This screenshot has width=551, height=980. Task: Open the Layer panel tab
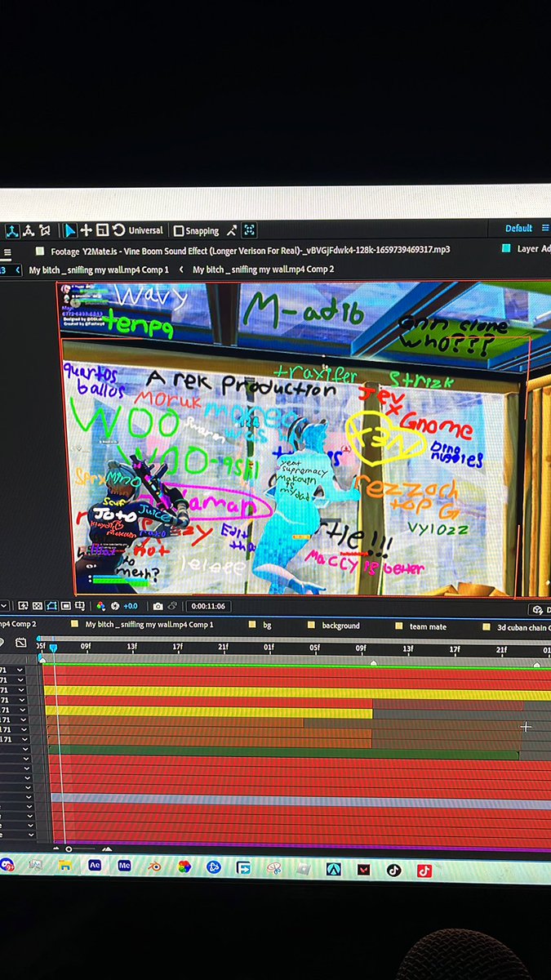[526, 248]
